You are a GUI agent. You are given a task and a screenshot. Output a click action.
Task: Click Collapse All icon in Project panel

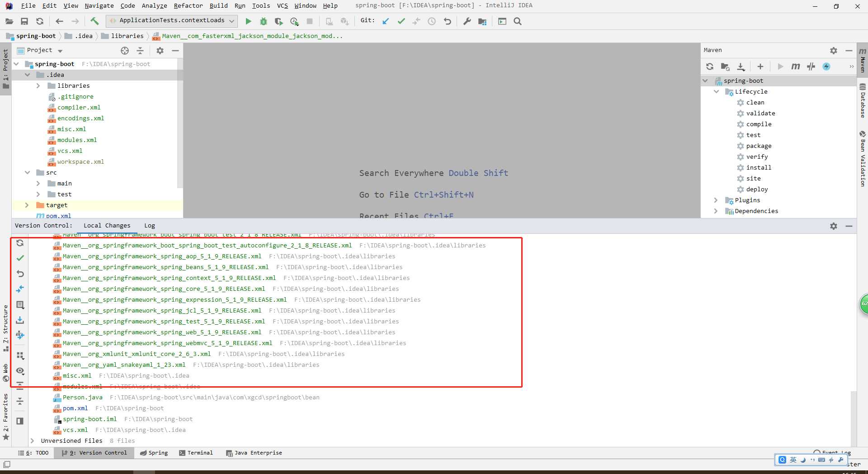click(x=140, y=51)
